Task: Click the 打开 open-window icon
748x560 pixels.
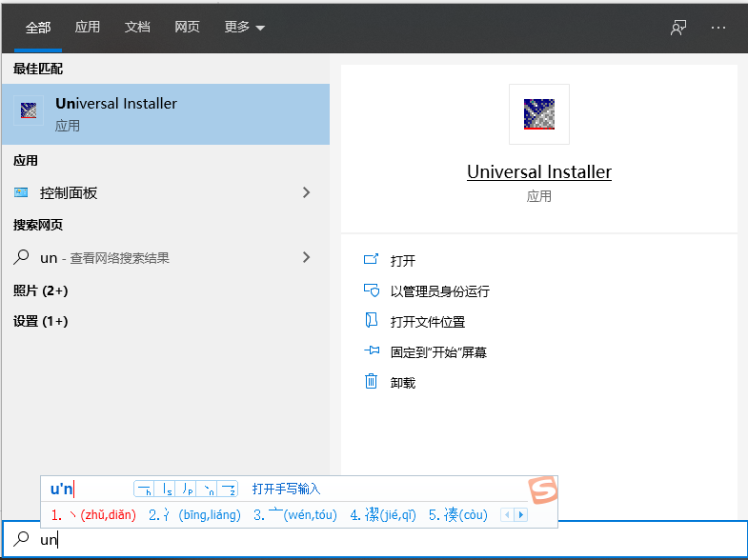Action: pos(371,259)
